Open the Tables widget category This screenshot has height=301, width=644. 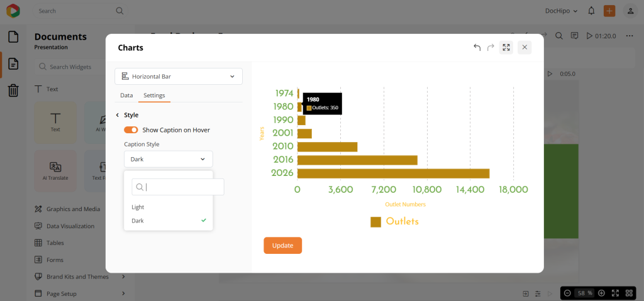click(49, 243)
